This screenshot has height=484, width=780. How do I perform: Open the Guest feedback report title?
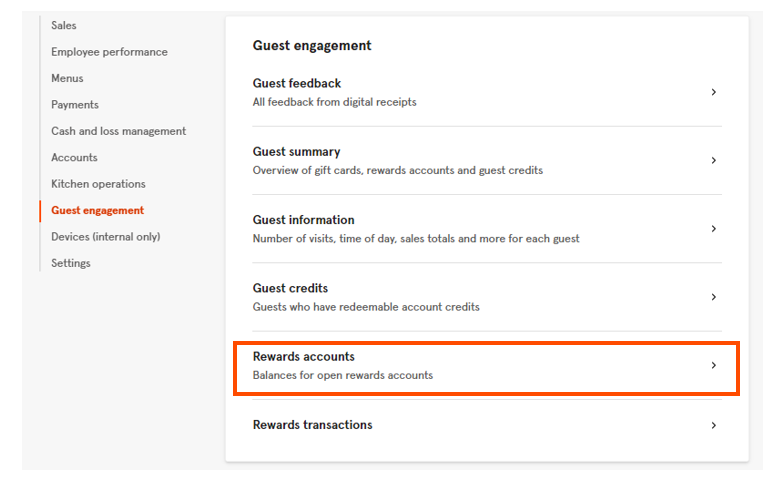pyautogui.click(x=297, y=84)
